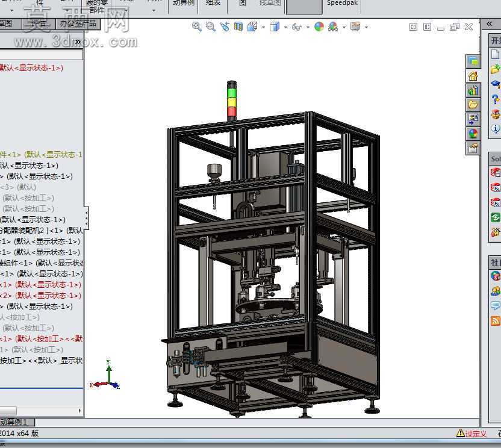Image resolution: width=501 pixels, height=448 pixels.
Task: Open Edit Appearance color ball icon
Action: point(319,26)
